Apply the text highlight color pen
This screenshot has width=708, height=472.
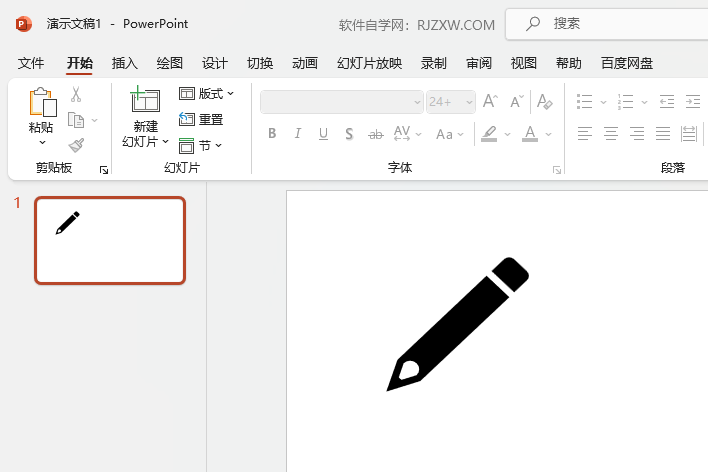pos(489,134)
